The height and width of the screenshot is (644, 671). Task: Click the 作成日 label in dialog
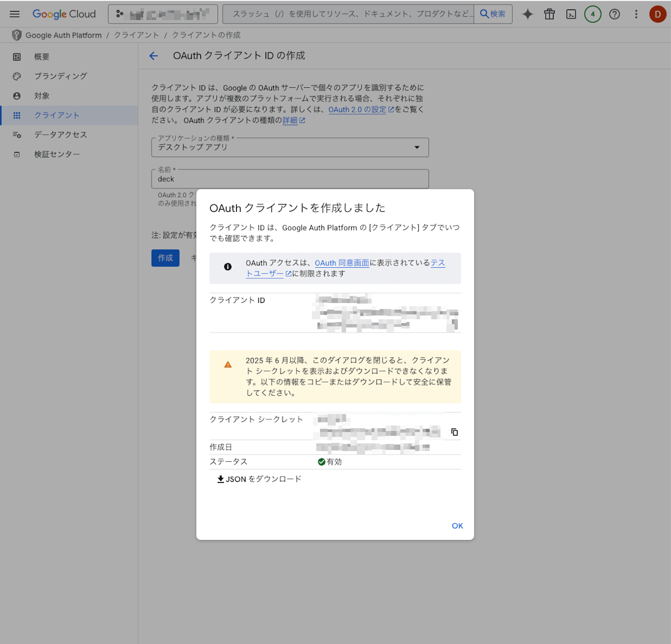[x=221, y=447]
